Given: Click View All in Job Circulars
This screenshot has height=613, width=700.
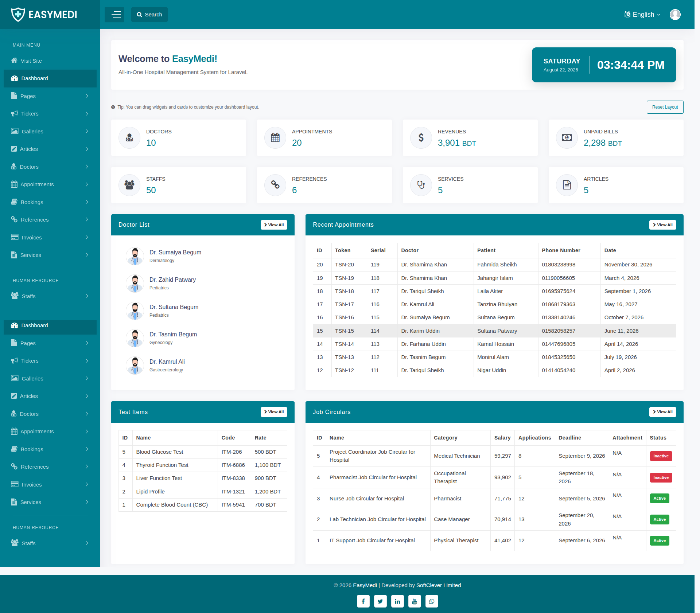Looking at the screenshot, I should pyautogui.click(x=663, y=412).
